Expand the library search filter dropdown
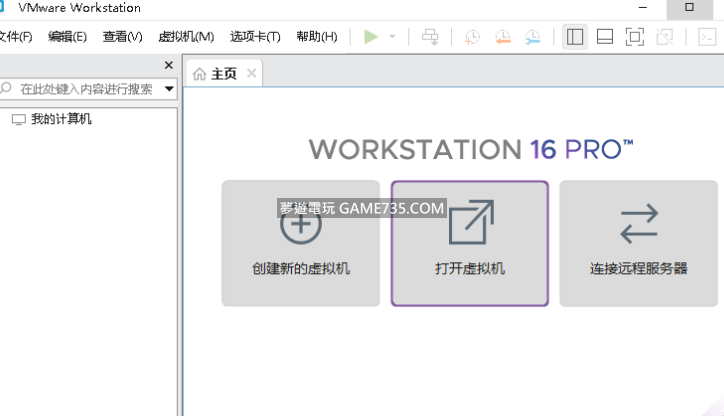The width and height of the screenshot is (724, 416). click(169, 89)
